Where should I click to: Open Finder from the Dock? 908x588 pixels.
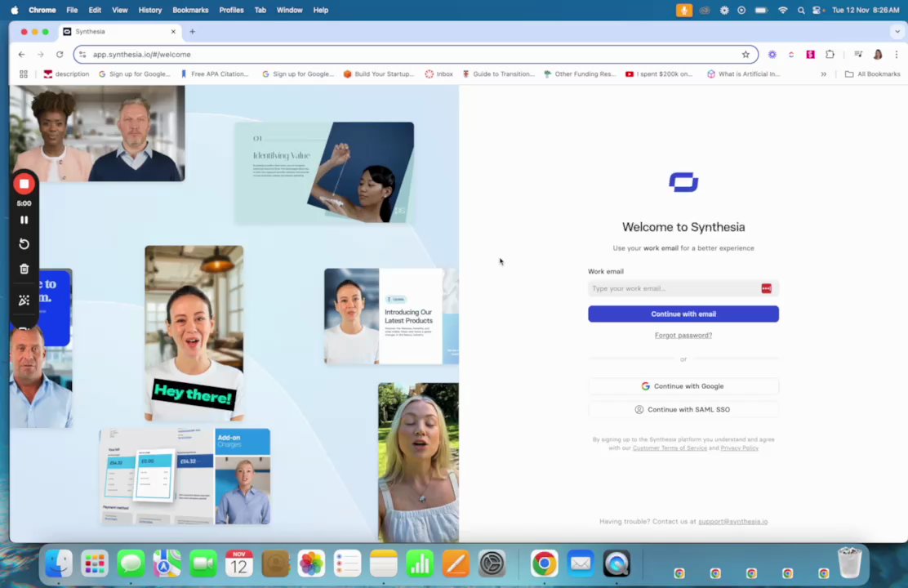[59, 563]
